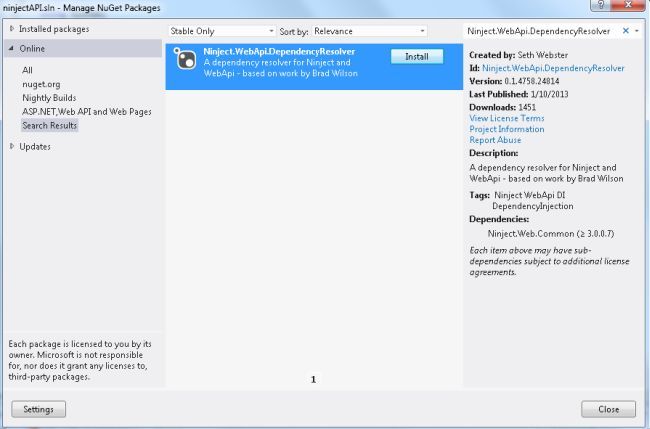This screenshot has width=650, height=429.
Task: Click Report Abuse link
Action: tap(495, 140)
